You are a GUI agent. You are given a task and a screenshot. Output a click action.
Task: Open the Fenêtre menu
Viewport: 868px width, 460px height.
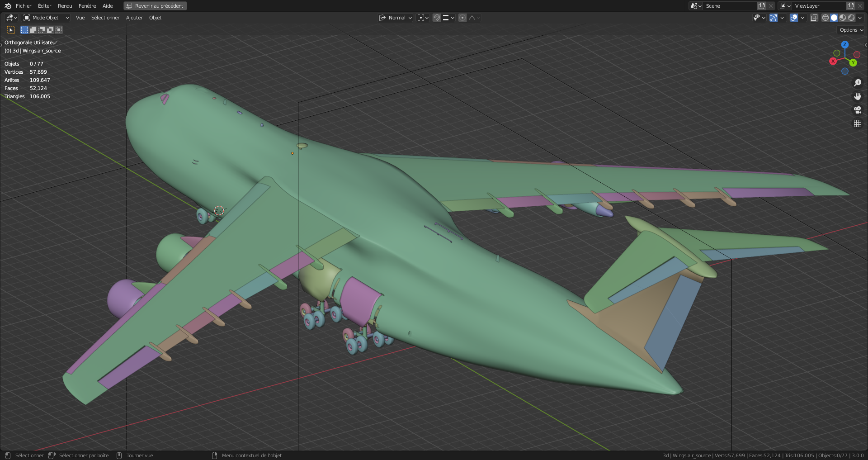[x=87, y=6]
